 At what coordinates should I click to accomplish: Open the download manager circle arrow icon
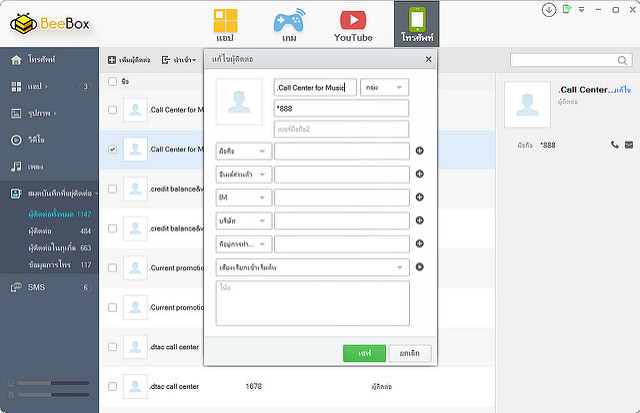coord(549,10)
